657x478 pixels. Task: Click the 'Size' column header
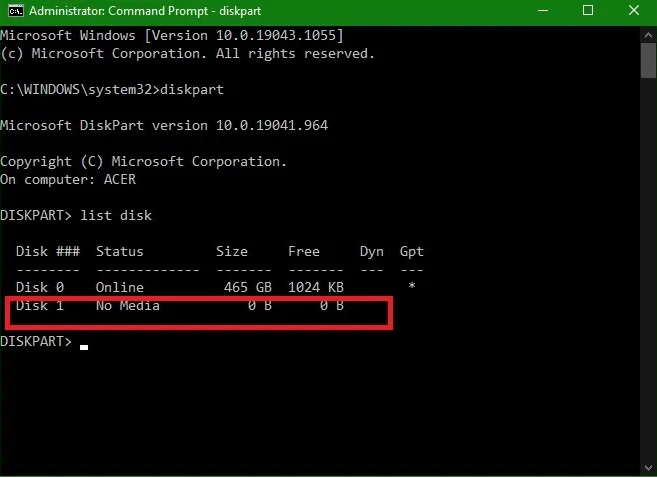pos(232,251)
